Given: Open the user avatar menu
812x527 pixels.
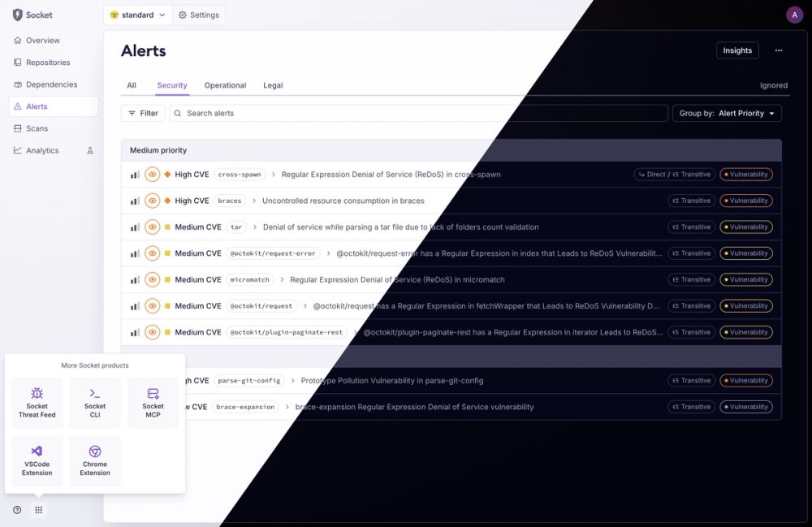Looking at the screenshot, I should (x=794, y=15).
